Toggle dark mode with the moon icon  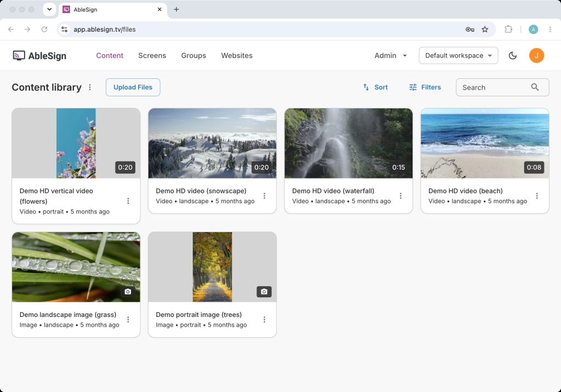[x=512, y=55]
